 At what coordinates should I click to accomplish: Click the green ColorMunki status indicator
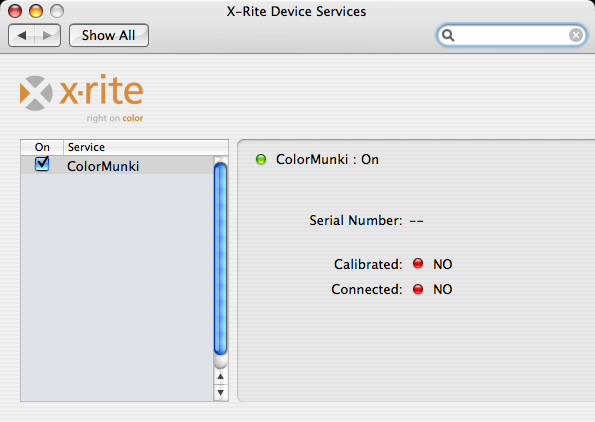point(261,159)
